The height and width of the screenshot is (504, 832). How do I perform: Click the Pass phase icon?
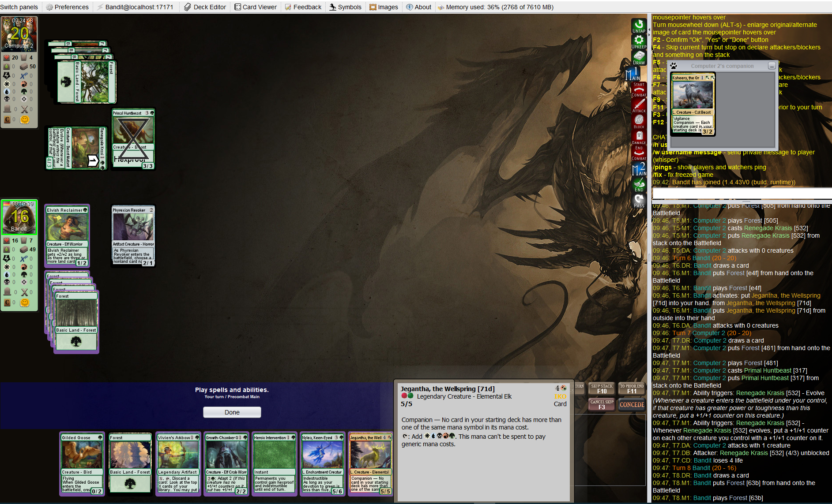(x=639, y=201)
